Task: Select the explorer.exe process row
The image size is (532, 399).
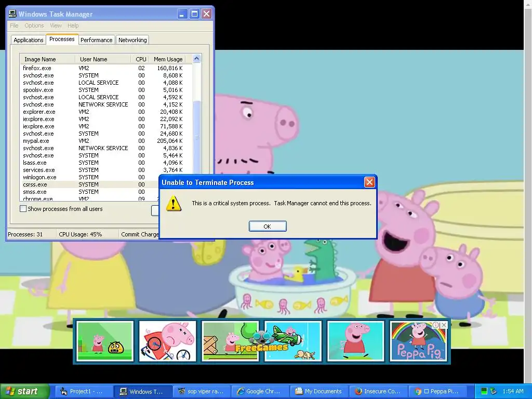Action: pyautogui.click(x=106, y=112)
